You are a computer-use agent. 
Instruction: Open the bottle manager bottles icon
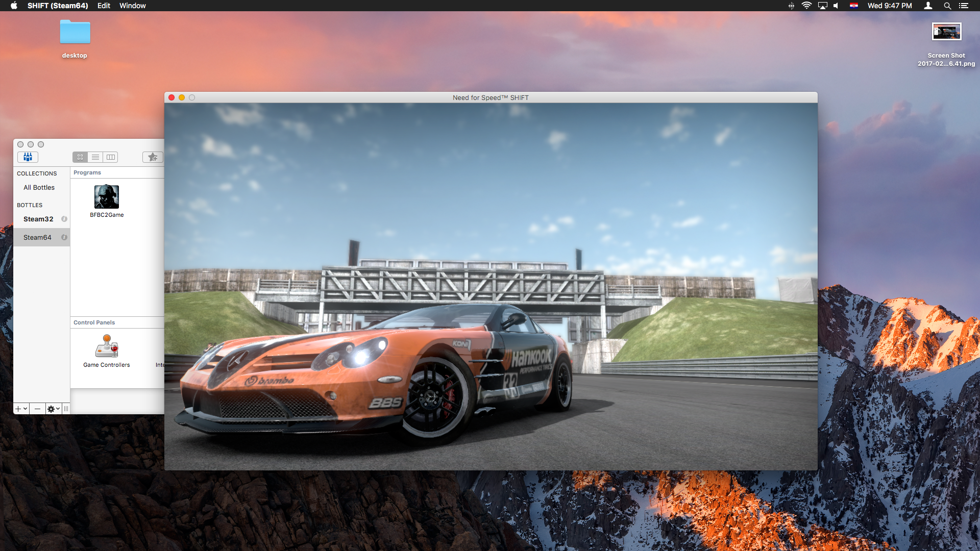[28, 157]
